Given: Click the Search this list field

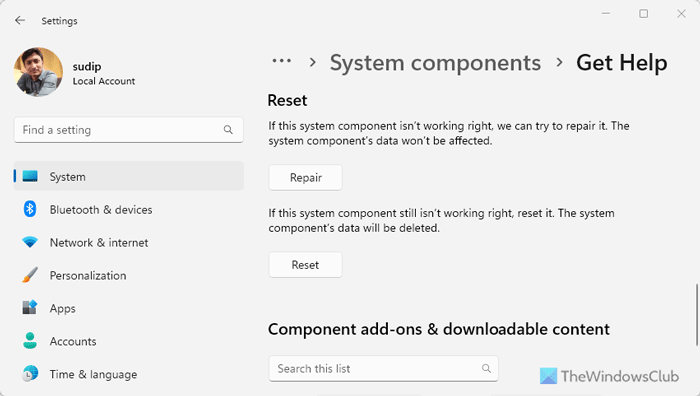Looking at the screenshot, I should click(383, 368).
